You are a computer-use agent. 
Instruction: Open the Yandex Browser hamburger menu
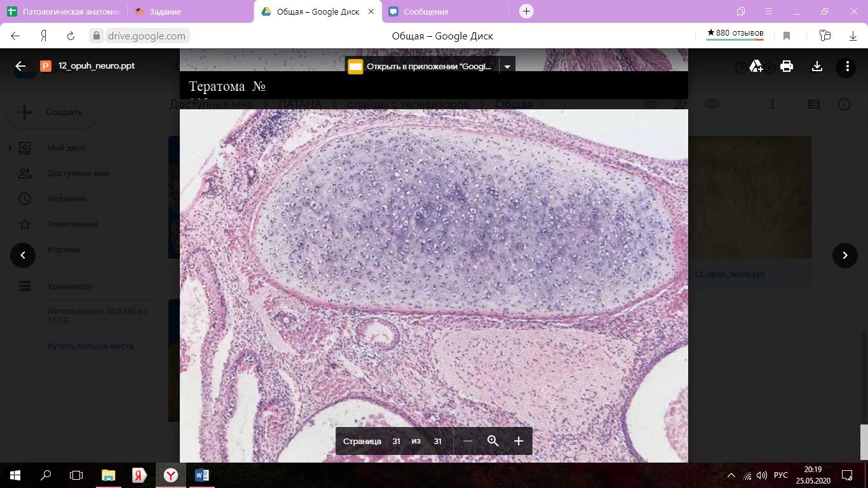(x=769, y=11)
